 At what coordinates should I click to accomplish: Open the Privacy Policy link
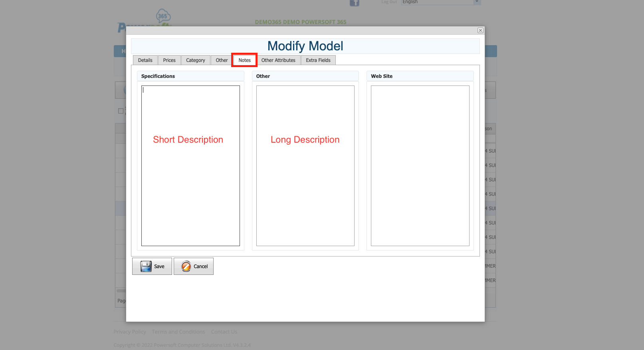click(130, 332)
